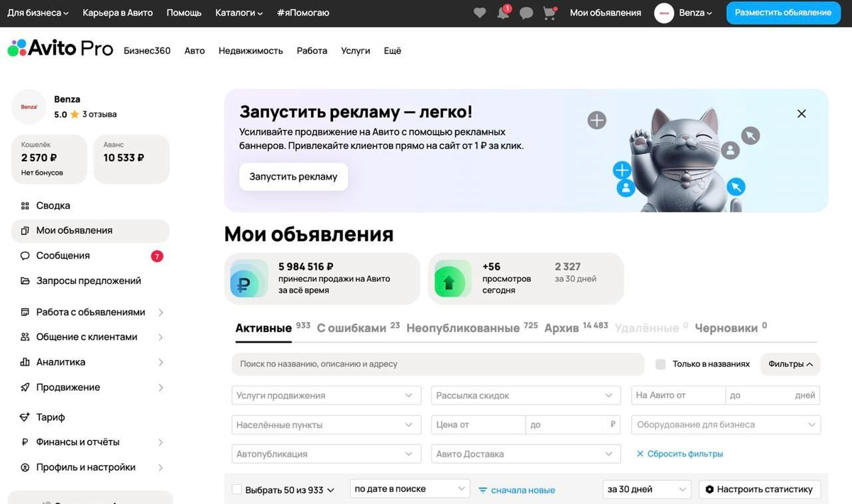Click the search by name, description field
This screenshot has height=504, width=852.
pyautogui.click(x=437, y=364)
